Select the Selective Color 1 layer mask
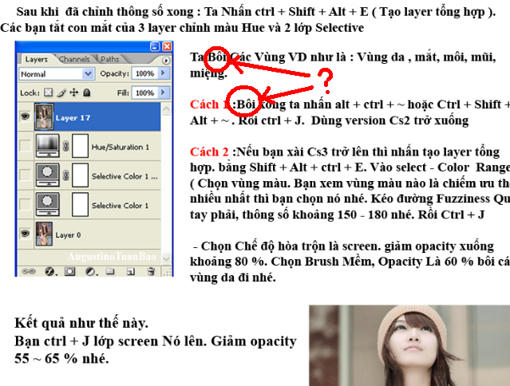The width and height of the screenshot is (510, 386). 80,204
